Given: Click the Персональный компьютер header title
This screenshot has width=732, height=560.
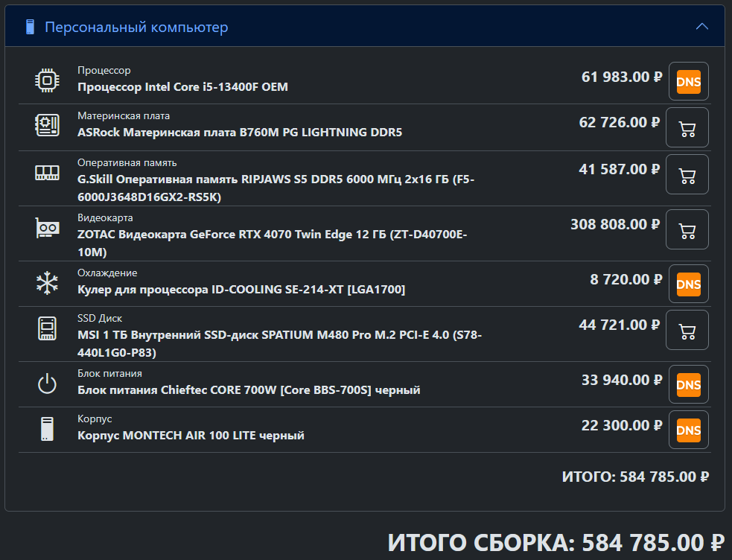Looking at the screenshot, I should coord(136,27).
